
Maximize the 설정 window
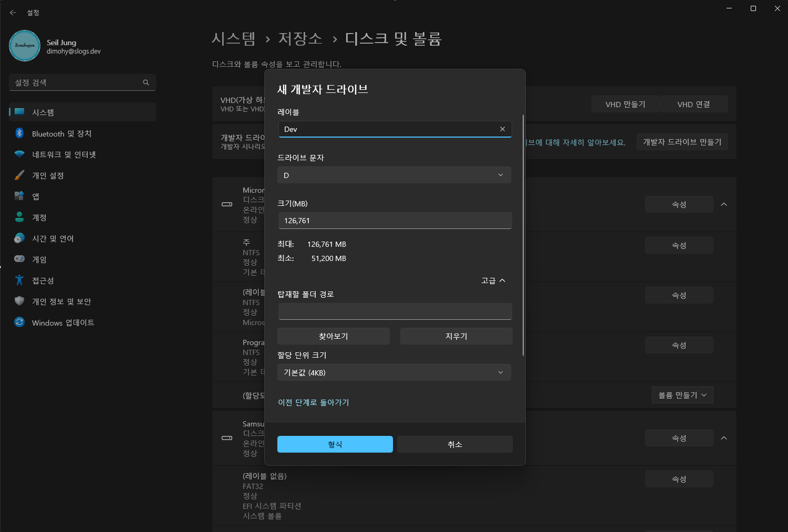click(x=753, y=8)
